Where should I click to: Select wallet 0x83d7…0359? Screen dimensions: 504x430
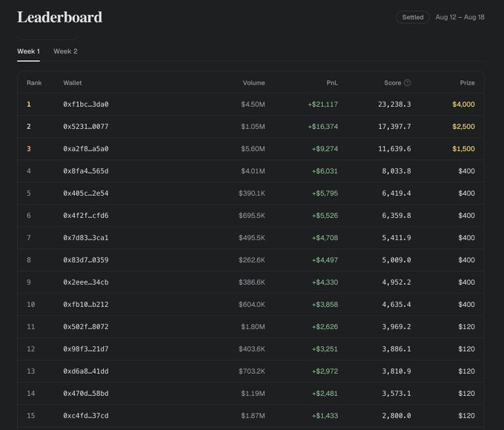point(86,260)
